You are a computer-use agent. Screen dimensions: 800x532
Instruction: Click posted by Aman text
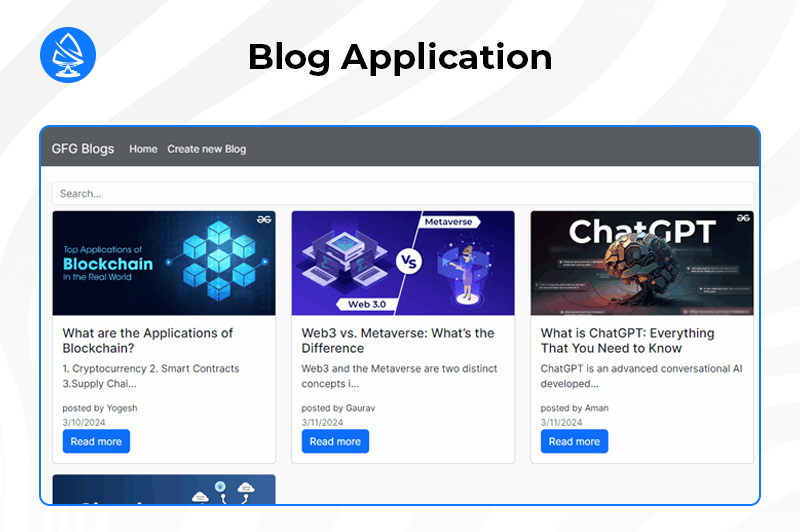(x=574, y=408)
